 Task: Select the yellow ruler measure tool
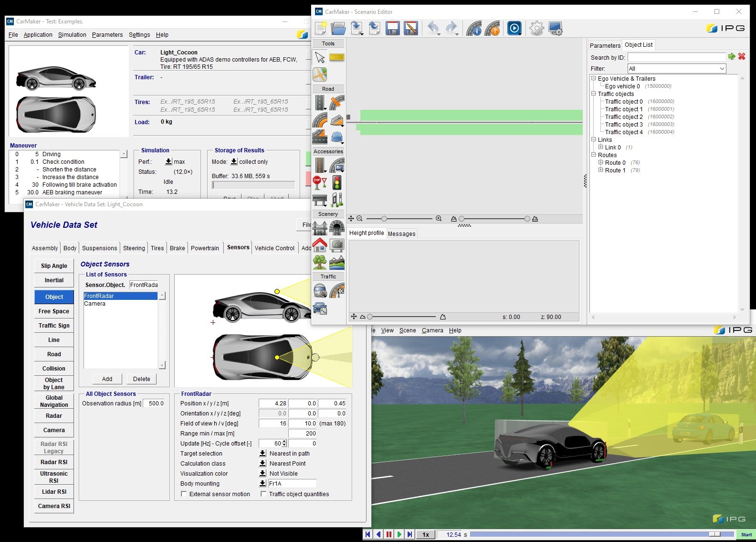coord(337,57)
